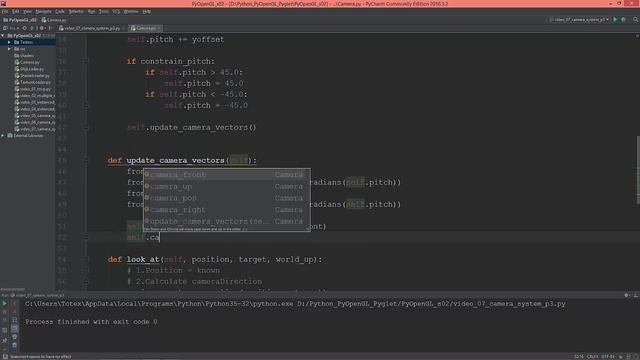Click Camera.py breadcrumb in navigation bar
Viewport: 640px width, 360px height.
(x=54, y=20)
